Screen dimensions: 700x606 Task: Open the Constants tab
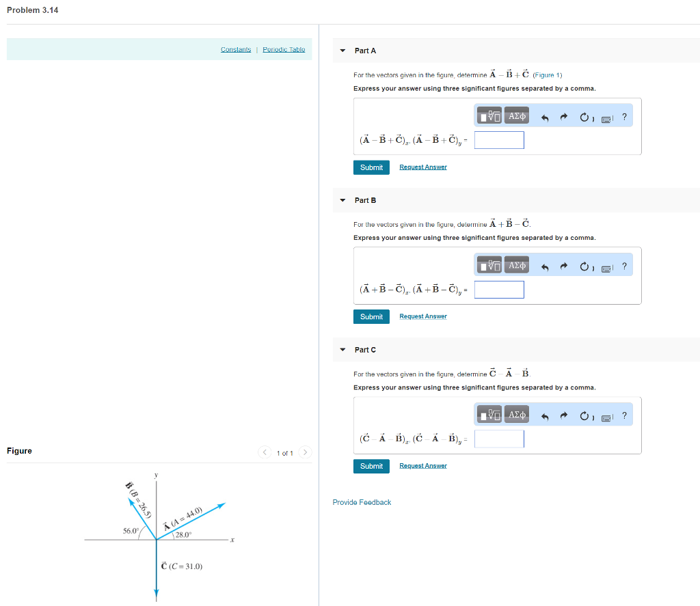click(x=236, y=49)
